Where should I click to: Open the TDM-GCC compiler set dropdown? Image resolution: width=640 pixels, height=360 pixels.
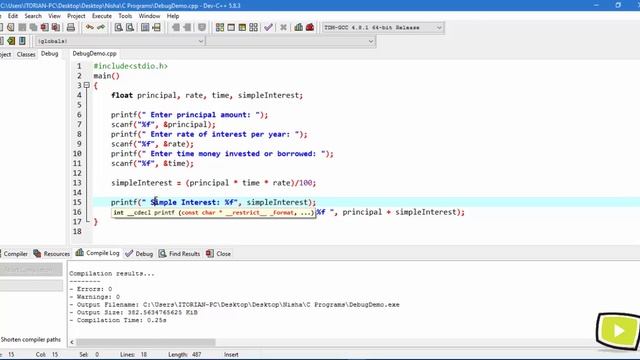pyautogui.click(x=382, y=27)
